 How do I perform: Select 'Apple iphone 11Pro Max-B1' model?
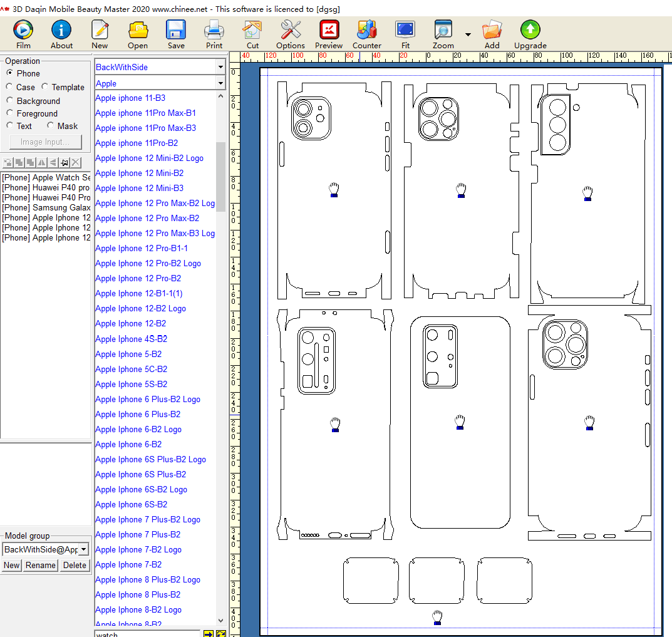coord(146,113)
